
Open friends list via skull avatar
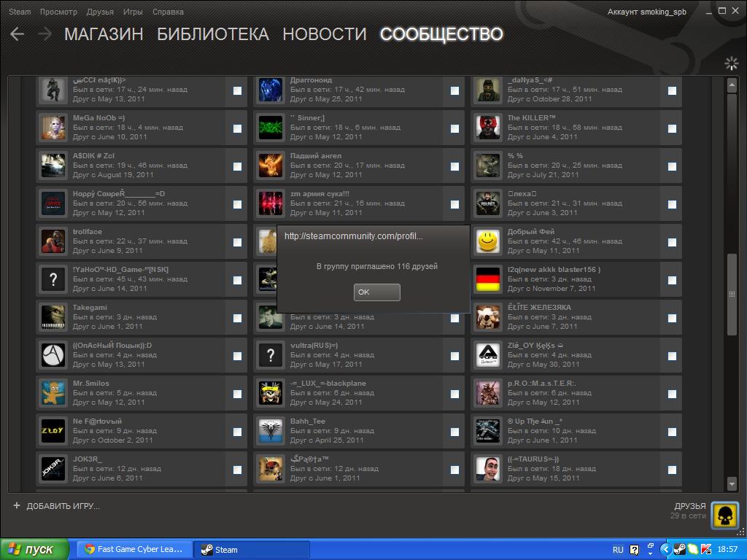tap(724, 516)
